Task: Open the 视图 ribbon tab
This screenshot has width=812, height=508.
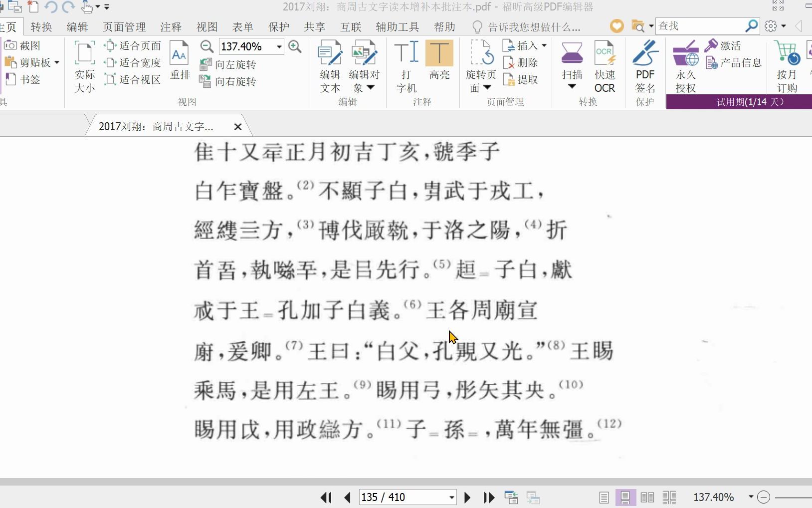Action: [x=207, y=26]
